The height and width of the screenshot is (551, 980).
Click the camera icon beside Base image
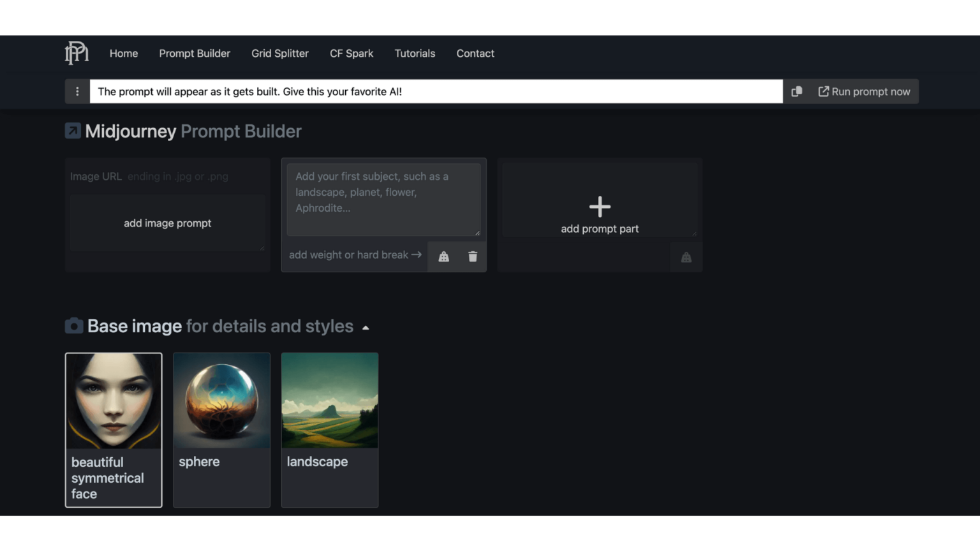pos(73,325)
